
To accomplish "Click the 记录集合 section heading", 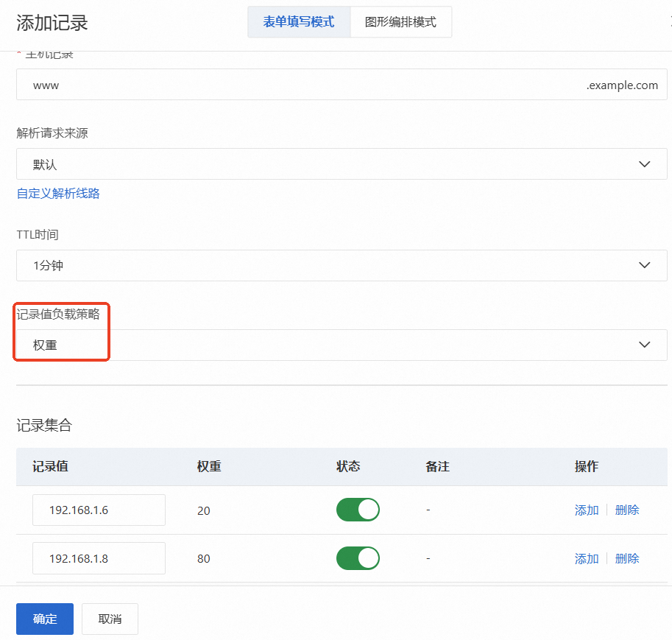I will click(44, 425).
